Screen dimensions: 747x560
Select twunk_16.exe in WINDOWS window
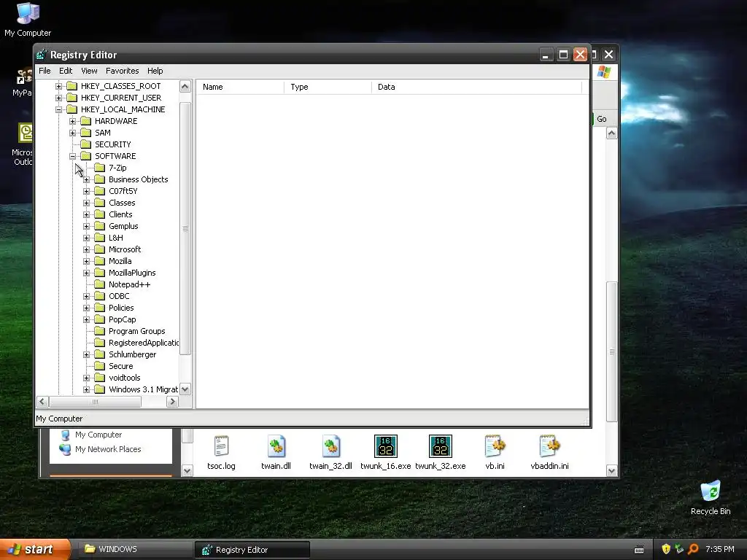pos(385,452)
